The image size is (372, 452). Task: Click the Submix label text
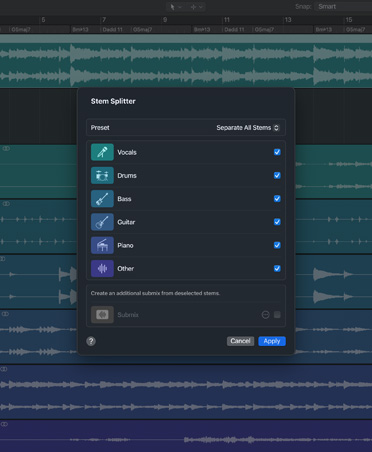(128, 315)
